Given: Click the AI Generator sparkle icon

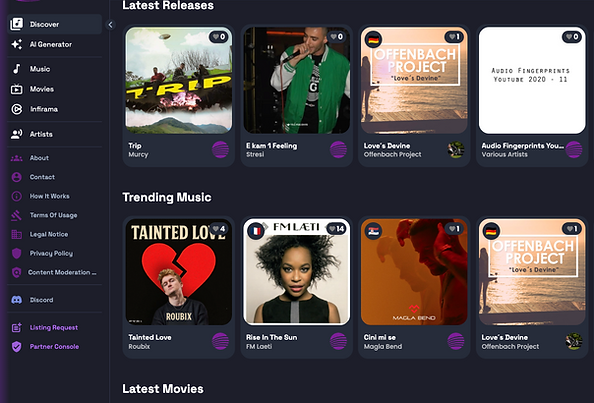Looking at the screenshot, I should coord(16,44).
